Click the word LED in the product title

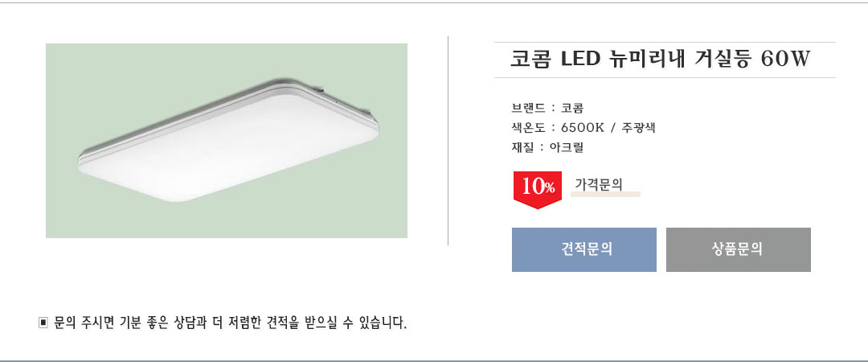point(576,59)
